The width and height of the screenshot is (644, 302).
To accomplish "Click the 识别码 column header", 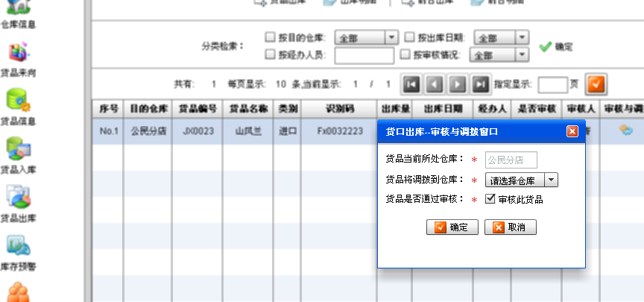I will [340, 109].
